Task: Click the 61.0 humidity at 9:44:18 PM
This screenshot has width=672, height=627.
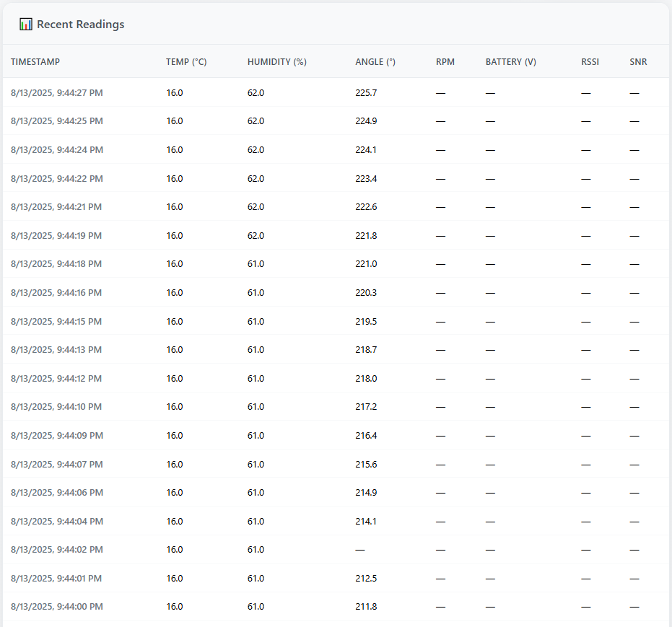Action: click(256, 264)
